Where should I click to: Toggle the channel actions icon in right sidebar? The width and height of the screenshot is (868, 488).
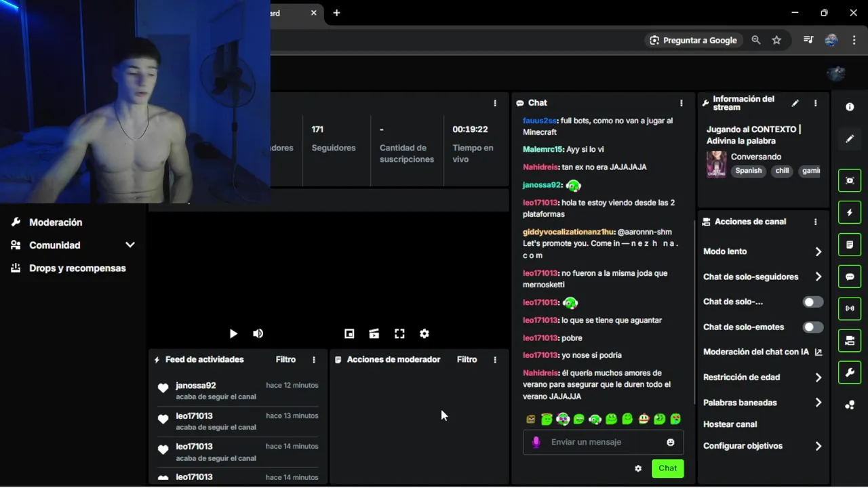pos(850,340)
